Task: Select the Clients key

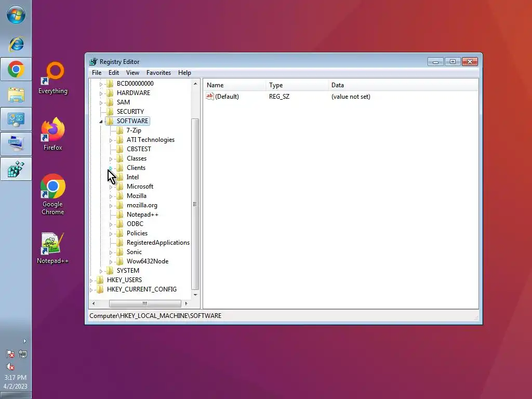Action: pos(136,168)
